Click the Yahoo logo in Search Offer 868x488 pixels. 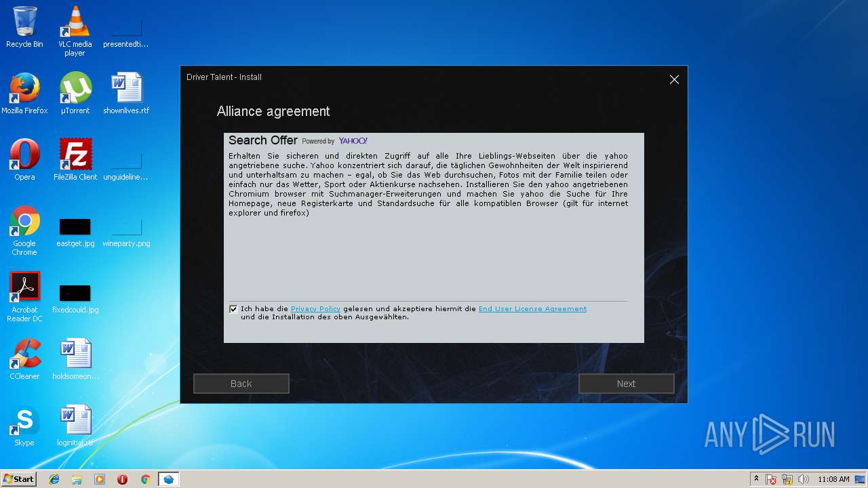(353, 141)
